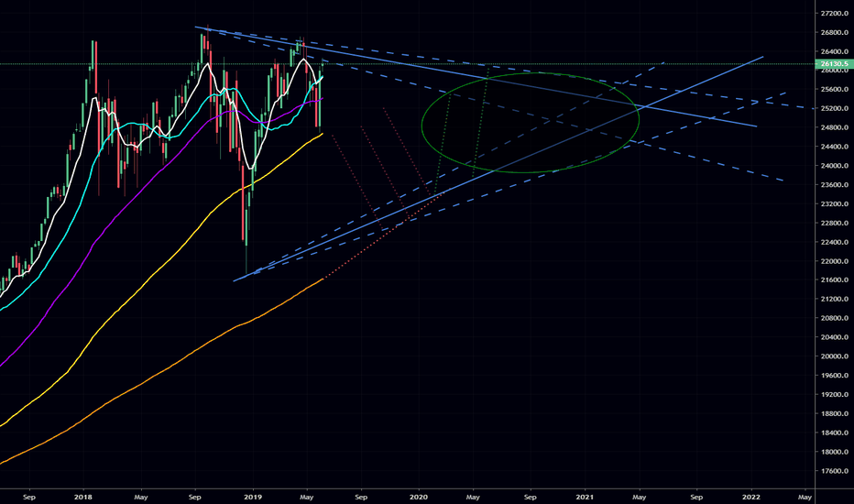Select the orange moving average line

pyautogui.click(x=163, y=370)
